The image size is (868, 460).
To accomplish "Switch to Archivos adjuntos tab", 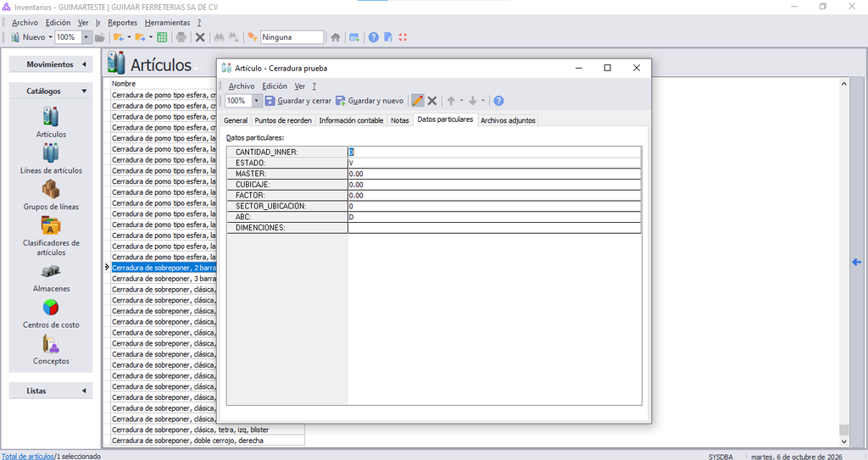I will (508, 120).
